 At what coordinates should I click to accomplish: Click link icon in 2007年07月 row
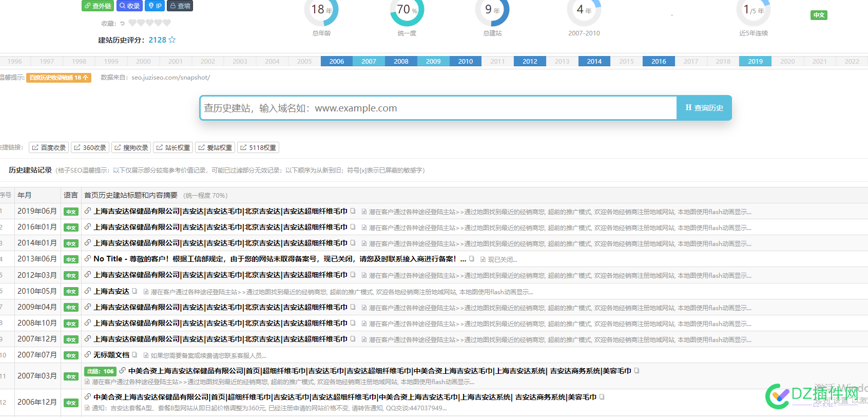point(88,355)
